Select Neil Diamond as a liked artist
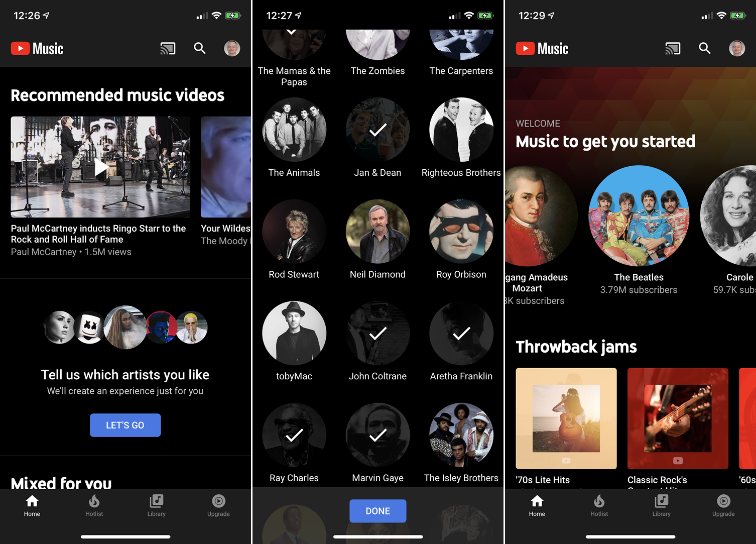Image resolution: width=756 pixels, height=544 pixels. (x=377, y=232)
